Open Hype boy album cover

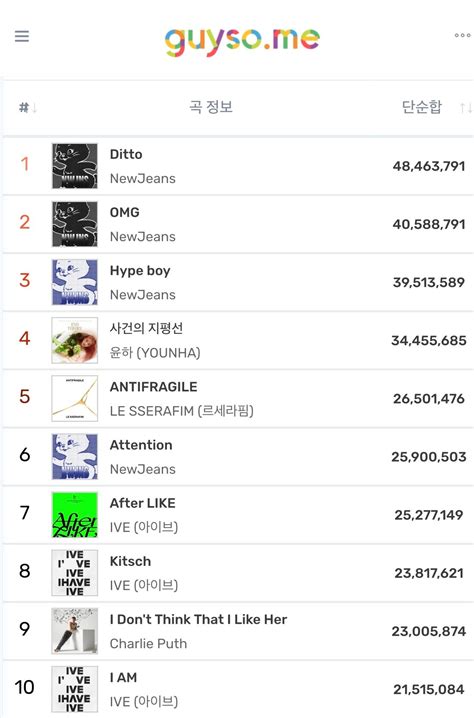click(75, 282)
